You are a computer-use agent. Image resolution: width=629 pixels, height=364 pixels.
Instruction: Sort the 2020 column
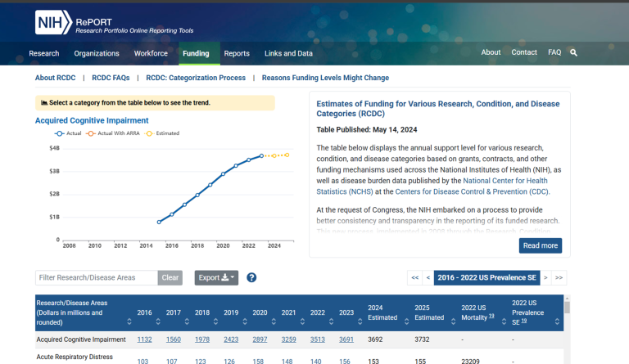[274, 321]
